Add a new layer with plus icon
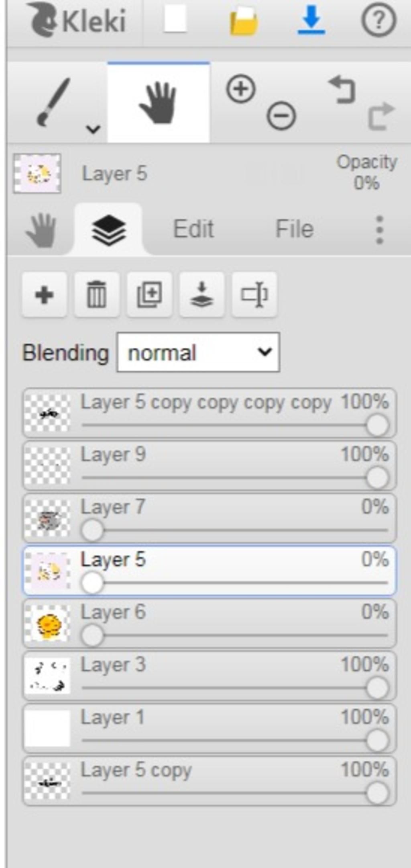Viewport: 411px width, 868px height. pyautogui.click(x=44, y=295)
